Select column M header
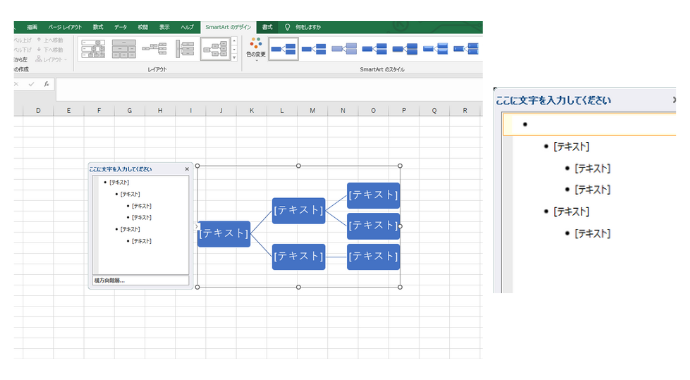 tap(312, 111)
